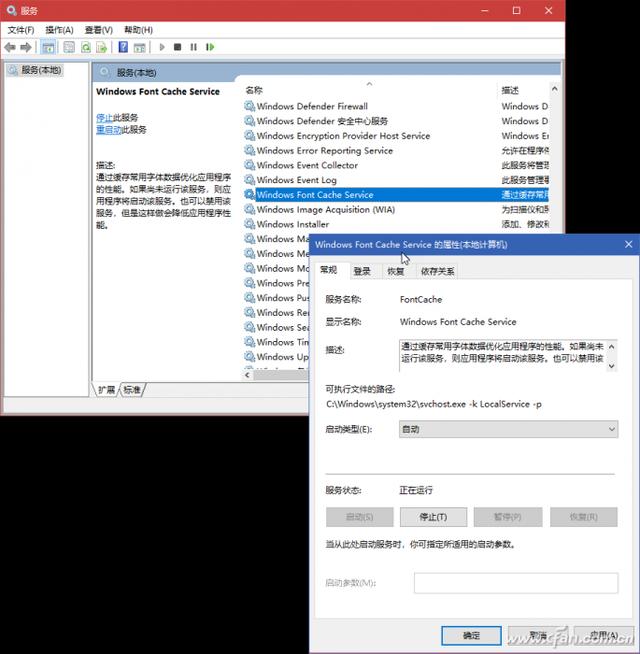Switch to the 扩展 view tab
Screen dimensions: 640x654
106,390
